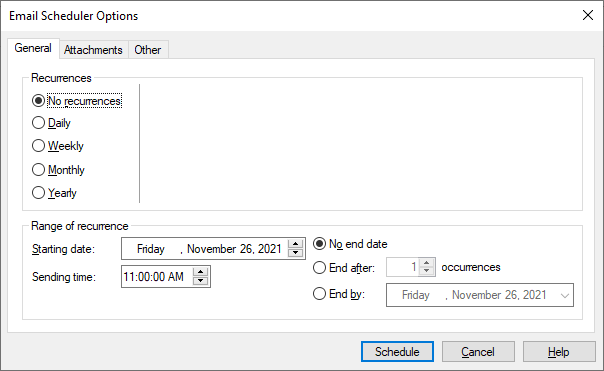This screenshot has width=604, height=371.
Task: Click the Cancel button
Action: click(x=478, y=352)
